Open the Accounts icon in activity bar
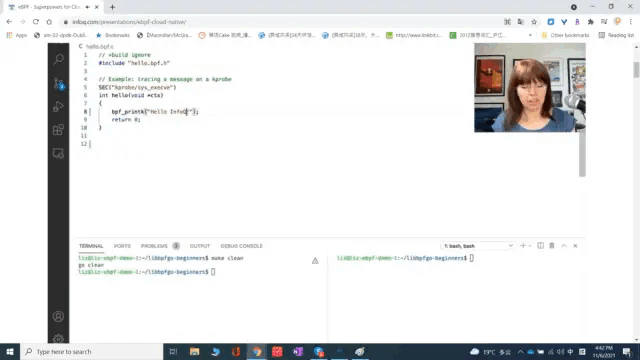Screen dimensions: 640x360 tap(58, 316)
